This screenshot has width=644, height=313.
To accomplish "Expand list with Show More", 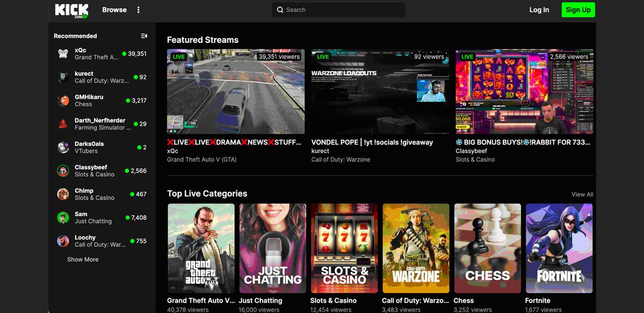I will click(x=83, y=259).
